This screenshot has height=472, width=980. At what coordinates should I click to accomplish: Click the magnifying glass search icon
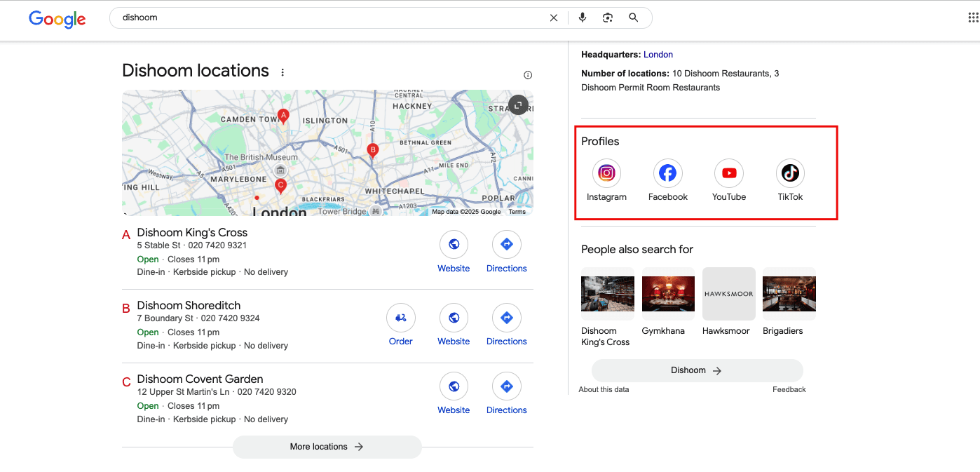(633, 18)
